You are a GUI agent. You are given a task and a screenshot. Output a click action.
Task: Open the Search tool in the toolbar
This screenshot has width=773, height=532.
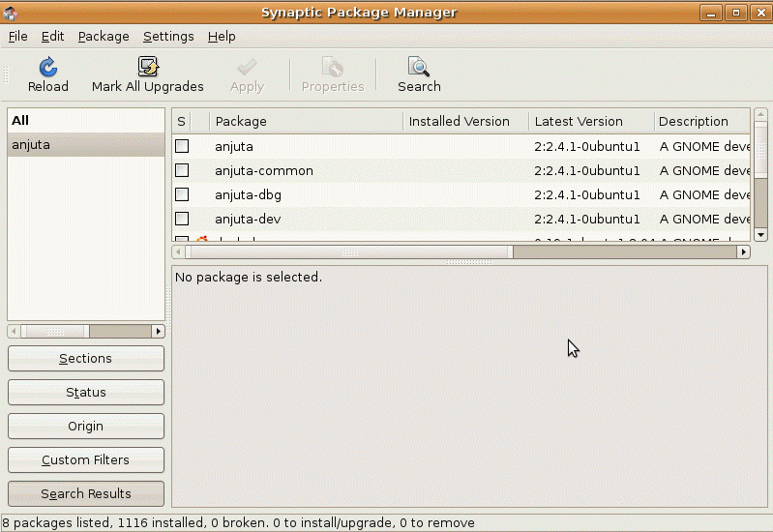(419, 68)
